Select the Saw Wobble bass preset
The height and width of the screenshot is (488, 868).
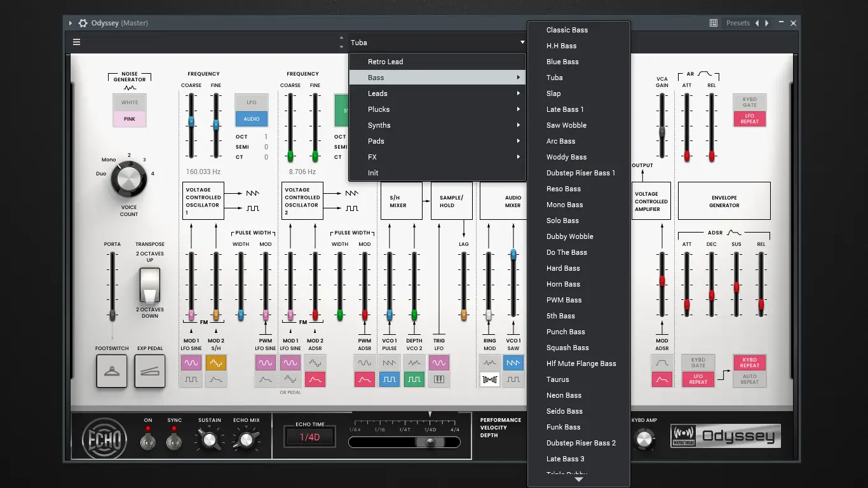point(566,125)
